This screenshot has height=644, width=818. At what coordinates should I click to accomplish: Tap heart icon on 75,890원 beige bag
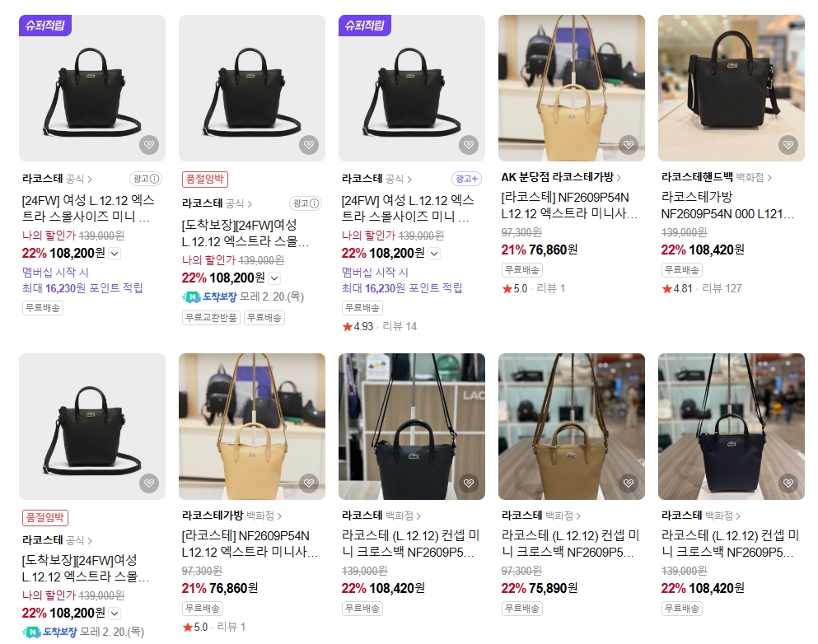(x=628, y=483)
